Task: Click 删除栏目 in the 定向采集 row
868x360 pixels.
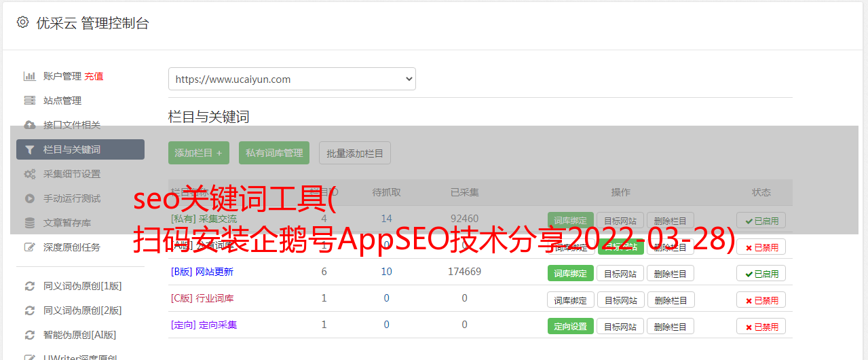Action: pos(671,326)
